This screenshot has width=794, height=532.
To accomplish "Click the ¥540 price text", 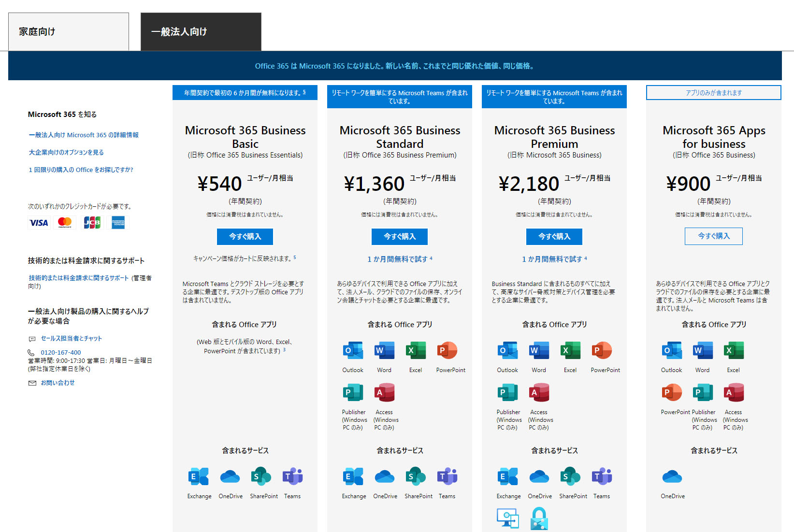I will (219, 184).
